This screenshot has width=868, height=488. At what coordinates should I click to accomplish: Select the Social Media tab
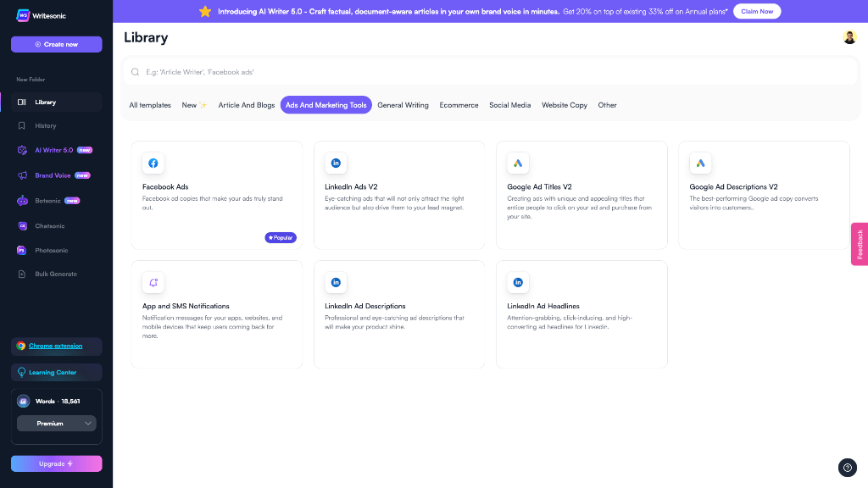(509, 105)
